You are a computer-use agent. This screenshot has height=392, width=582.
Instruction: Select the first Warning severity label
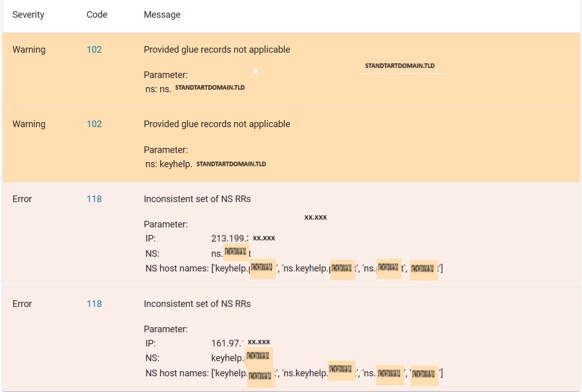(x=29, y=50)
